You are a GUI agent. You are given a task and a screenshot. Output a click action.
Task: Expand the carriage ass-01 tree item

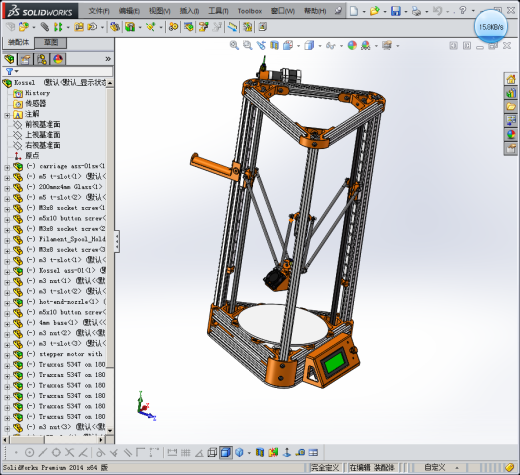click(x=7, y=167)
